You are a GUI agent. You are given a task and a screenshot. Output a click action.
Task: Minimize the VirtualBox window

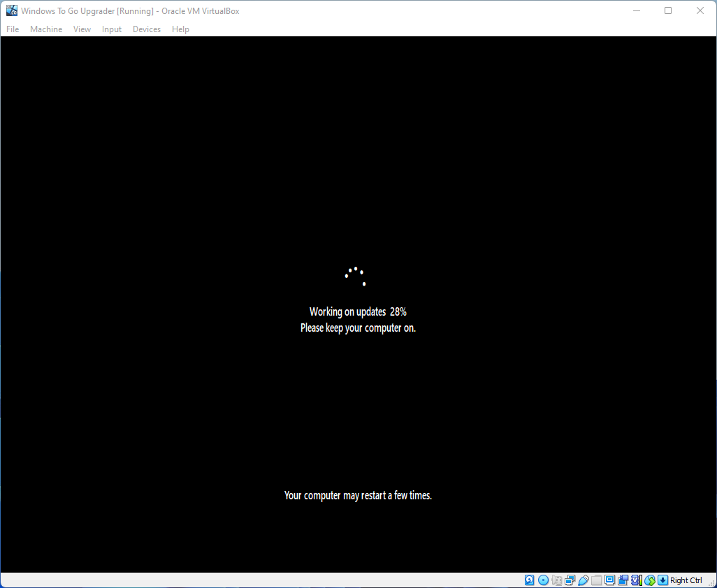point(636,10)
